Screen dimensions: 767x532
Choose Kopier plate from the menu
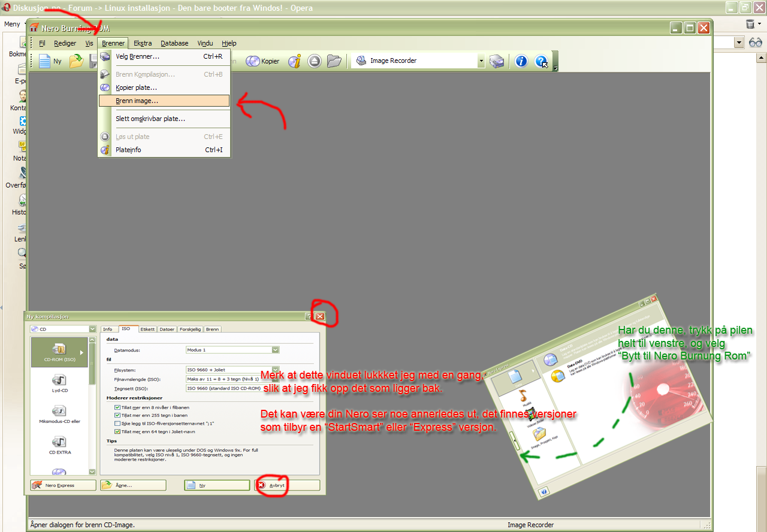tap(164, 87)
